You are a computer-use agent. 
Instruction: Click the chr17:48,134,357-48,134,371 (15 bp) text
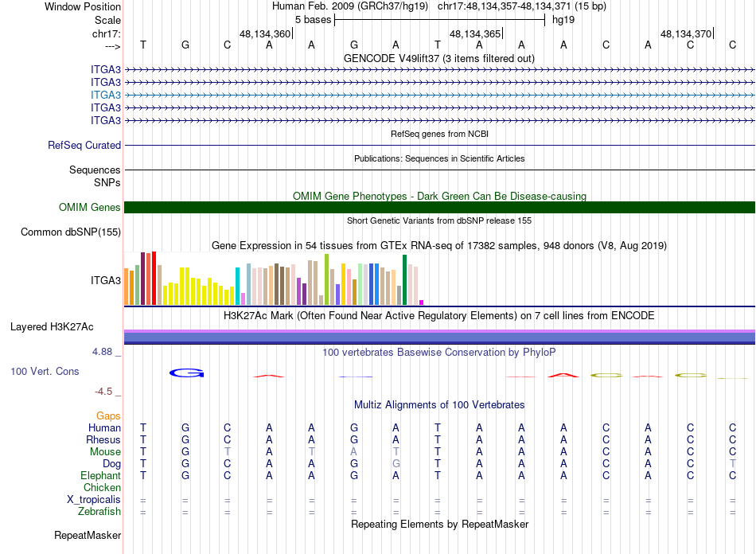coord(522,6)
